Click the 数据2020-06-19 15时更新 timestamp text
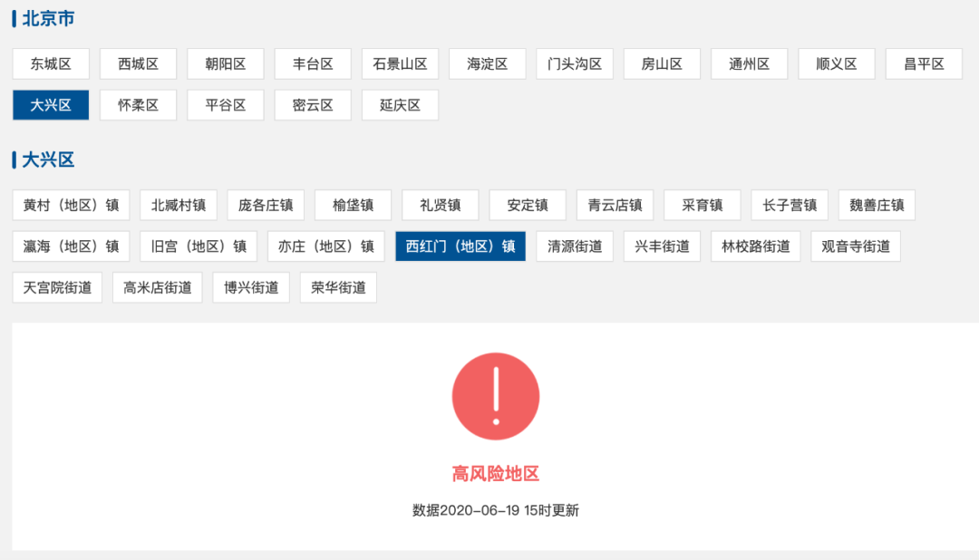The height and width of the screenshot is (560, 979). [x=496, y=511]
